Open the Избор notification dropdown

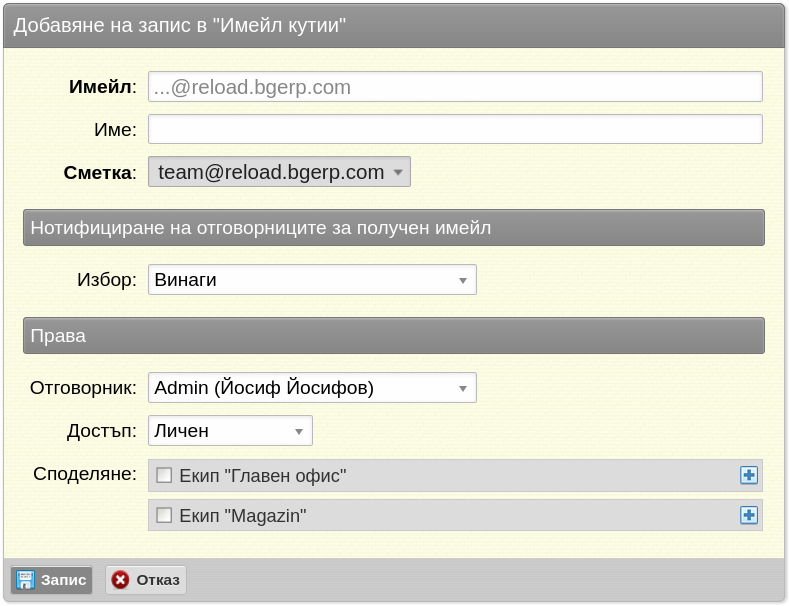[312, 280]
